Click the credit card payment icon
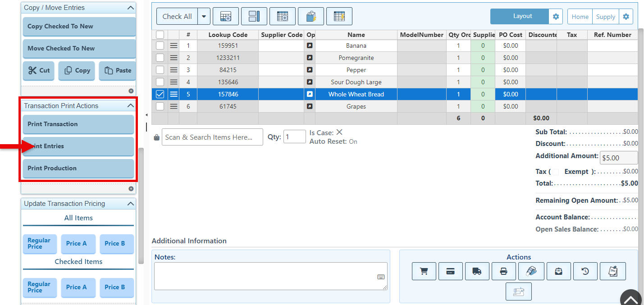Screen dimensions: 644x305 point(450,271)
